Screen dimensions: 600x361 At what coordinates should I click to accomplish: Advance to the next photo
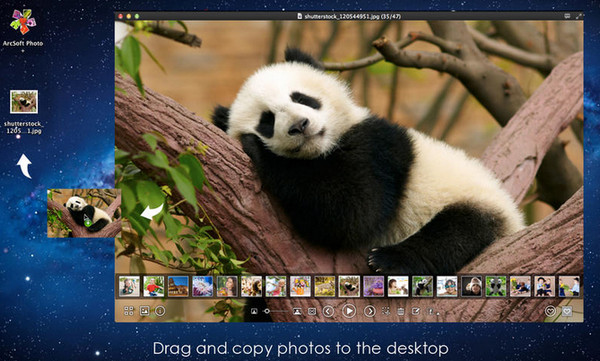(370, 311)
